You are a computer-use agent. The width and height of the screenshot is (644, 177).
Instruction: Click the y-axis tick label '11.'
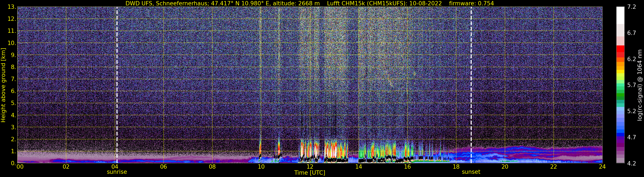[x=12, y=31]
